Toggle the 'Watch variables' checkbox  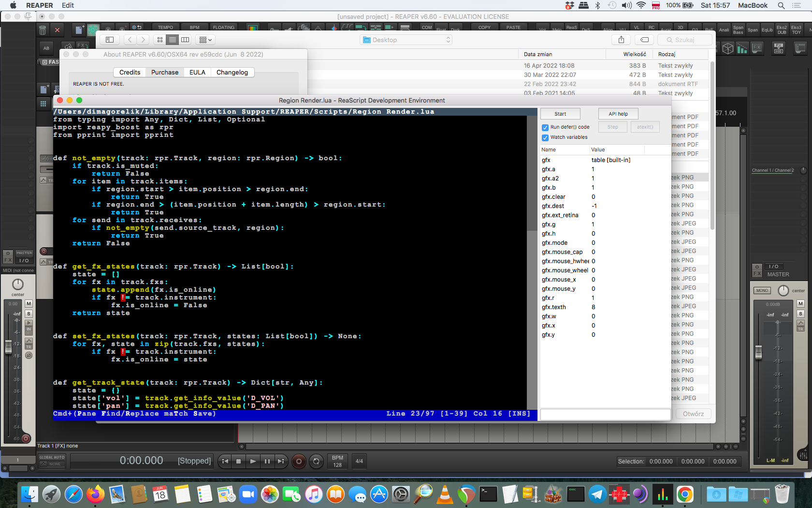(x=545, y=137)
